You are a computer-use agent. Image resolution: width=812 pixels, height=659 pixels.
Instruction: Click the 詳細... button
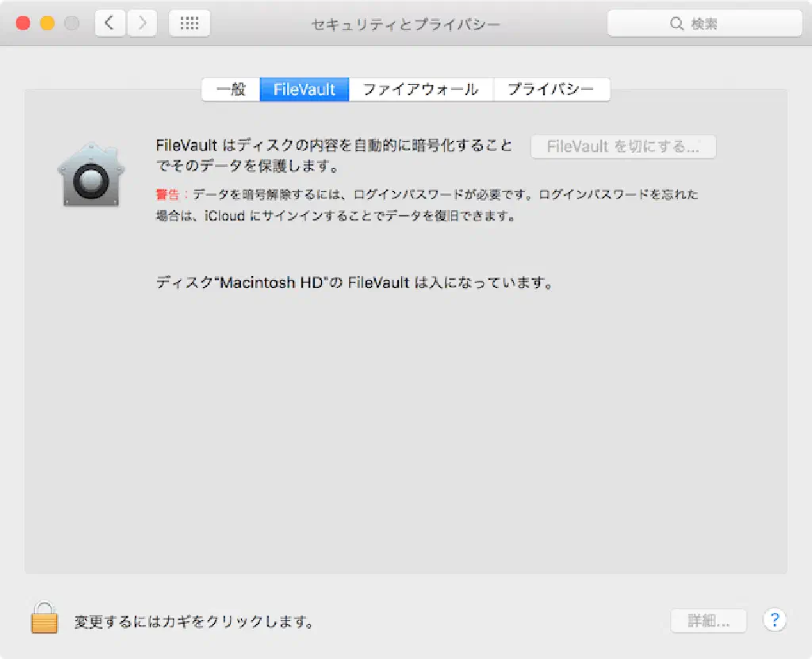[708, 621]
